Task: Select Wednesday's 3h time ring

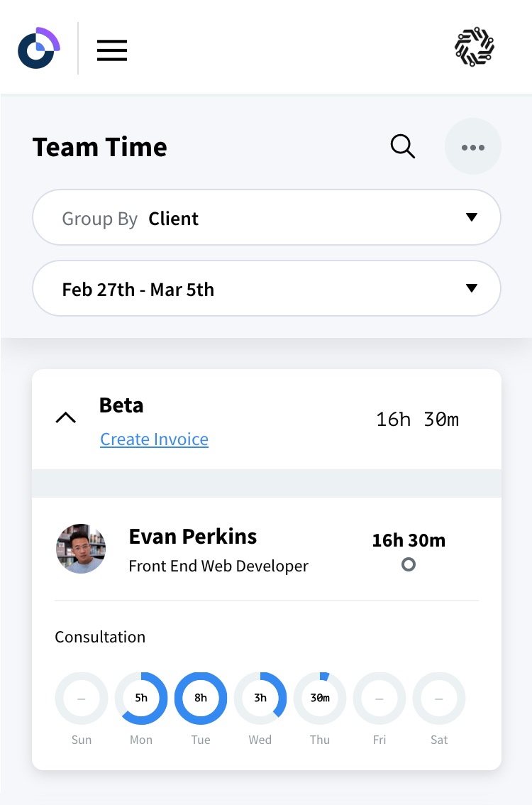Action: click(x=260, y=699)
